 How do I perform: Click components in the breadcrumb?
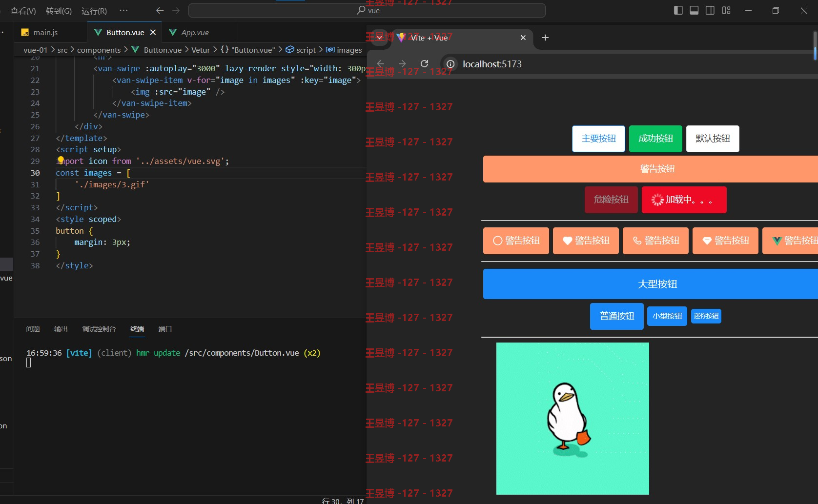pyautogui.click(x=99, y=50)
